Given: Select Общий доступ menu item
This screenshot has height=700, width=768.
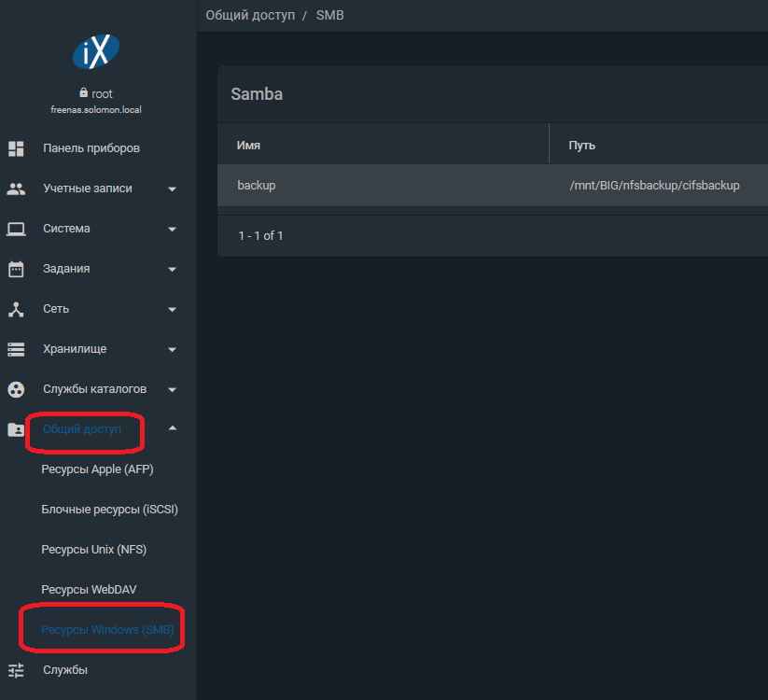Looking at the screenshot, I should click(82, 429).
